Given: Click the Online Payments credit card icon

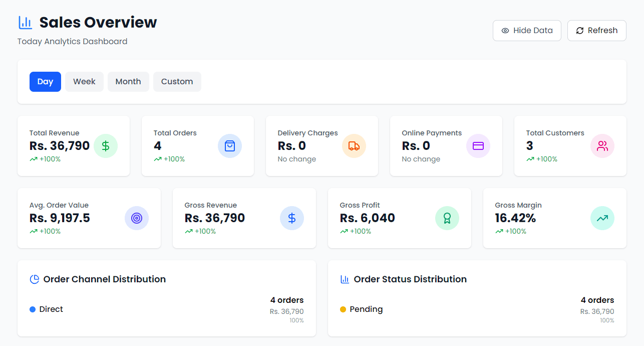Looking at the screenshot, I should coord(478,146).
